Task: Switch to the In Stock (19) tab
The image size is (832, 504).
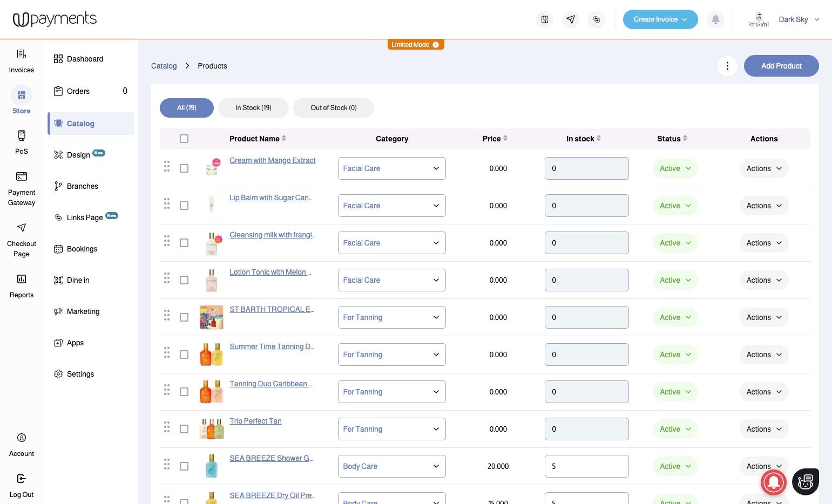Action: (253, 108)
